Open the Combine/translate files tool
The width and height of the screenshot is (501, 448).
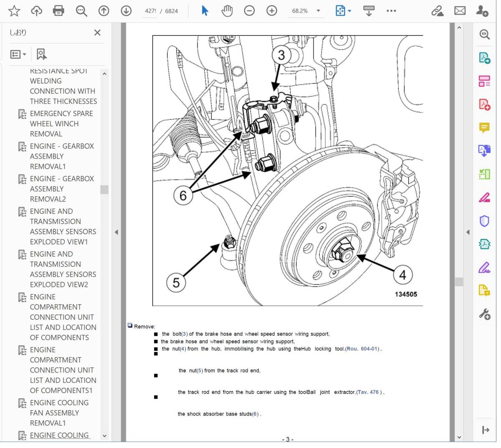[x=484, y=151]
